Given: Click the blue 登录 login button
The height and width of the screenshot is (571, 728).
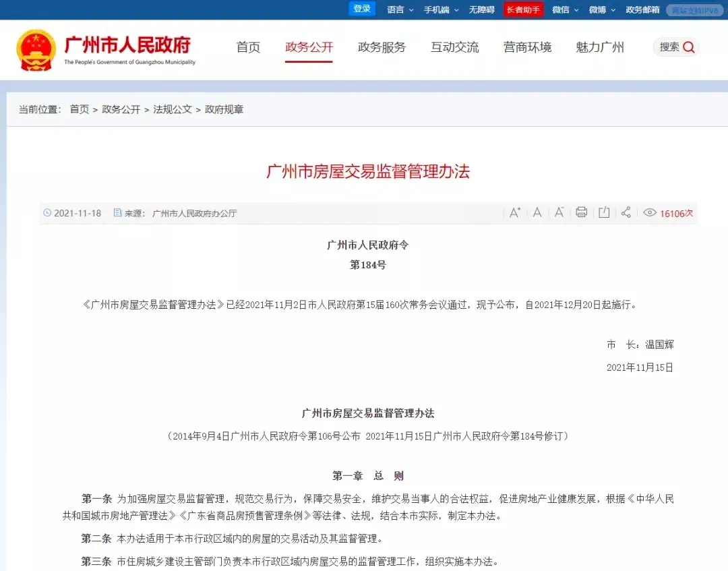Looking at the screenshot, I should coord(362,9).
